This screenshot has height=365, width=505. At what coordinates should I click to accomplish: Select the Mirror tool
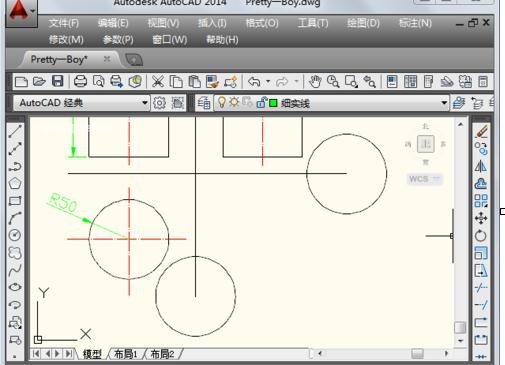481,166
